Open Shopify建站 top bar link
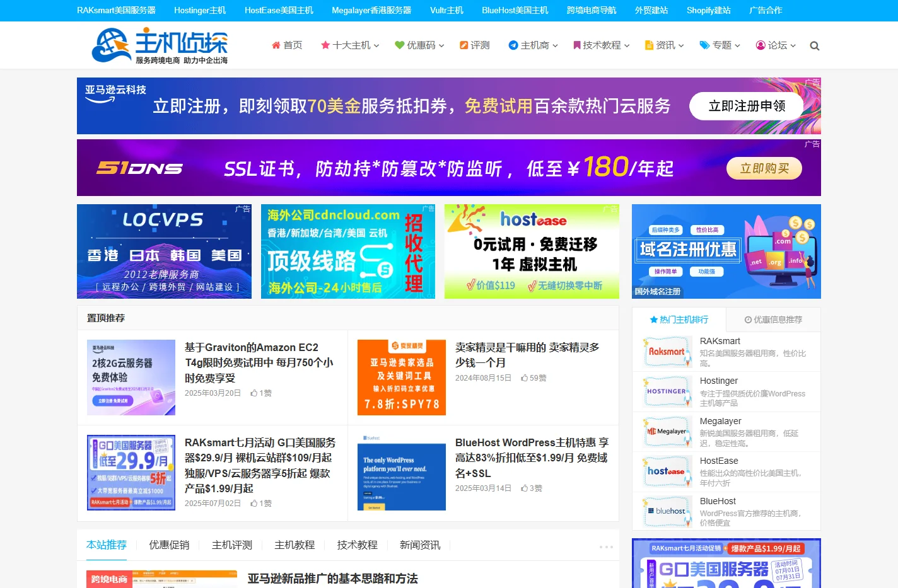The width and height of the screenshot is (898, 588). click(709, 10)
